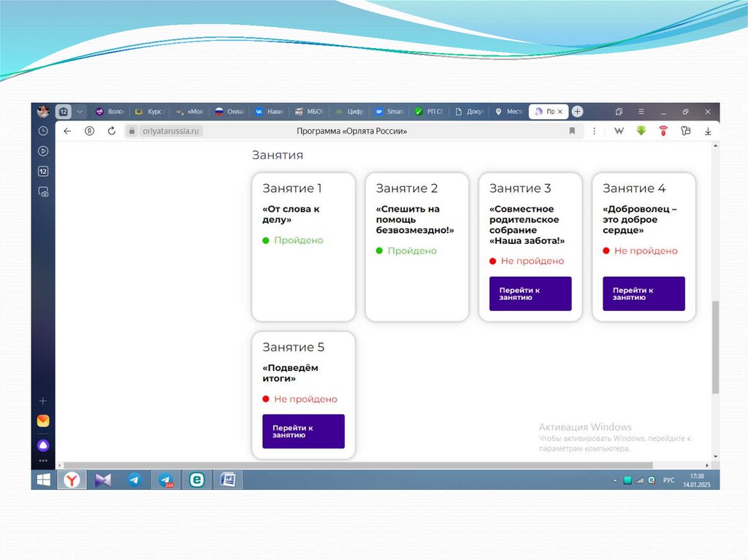
Task: Open the W extension icon
Action: [x=619, y=131]
